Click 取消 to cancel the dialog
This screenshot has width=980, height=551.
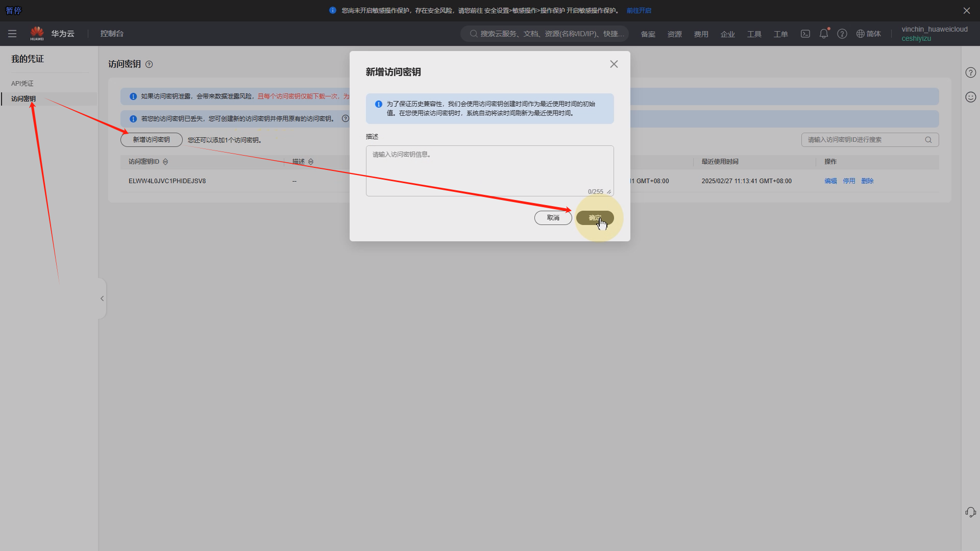(553, 218)
